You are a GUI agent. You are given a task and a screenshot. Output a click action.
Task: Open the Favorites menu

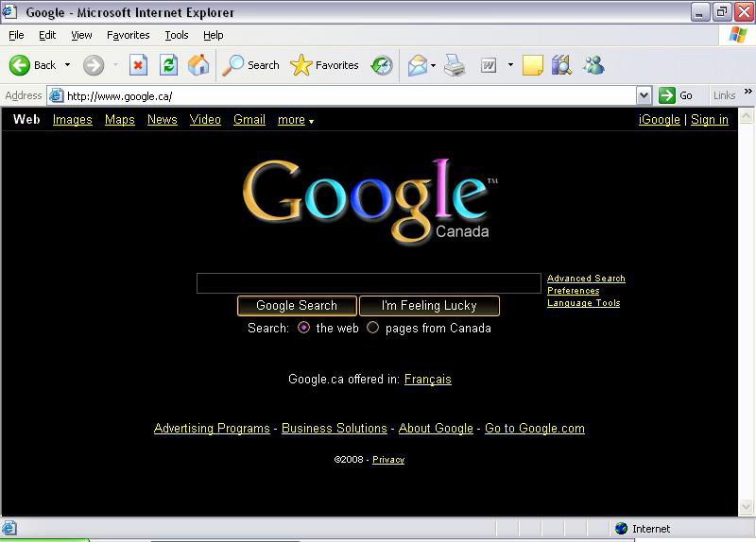tap(129, 35)
